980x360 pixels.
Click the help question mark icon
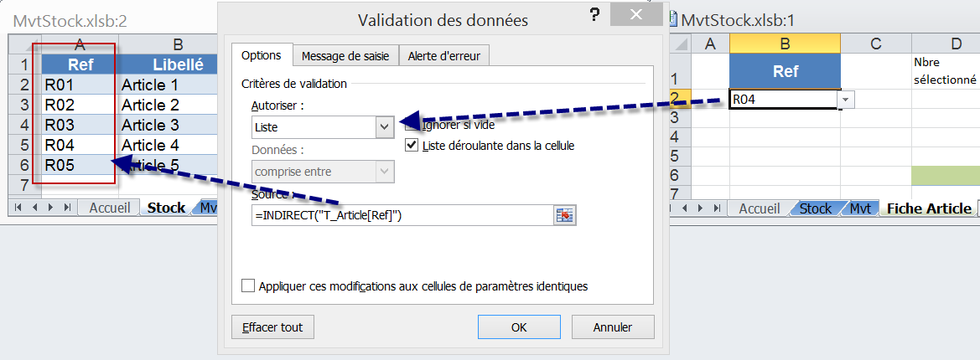tap(594, 14)
